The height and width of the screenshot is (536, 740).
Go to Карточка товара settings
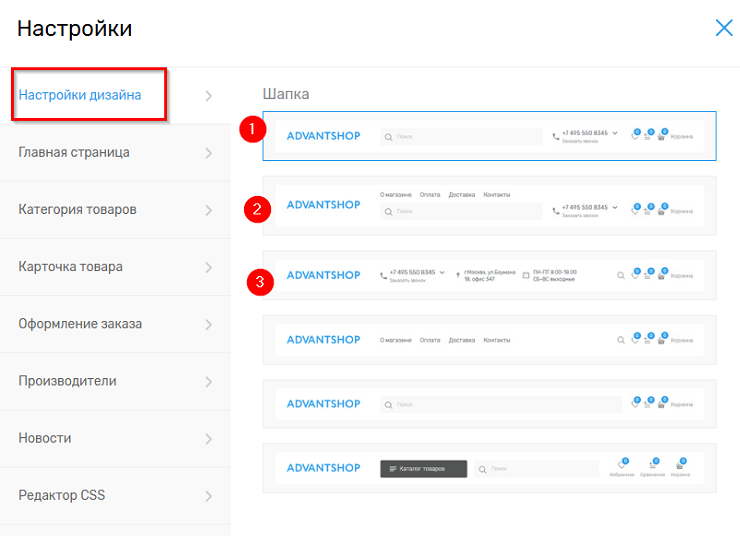point(71,267)
